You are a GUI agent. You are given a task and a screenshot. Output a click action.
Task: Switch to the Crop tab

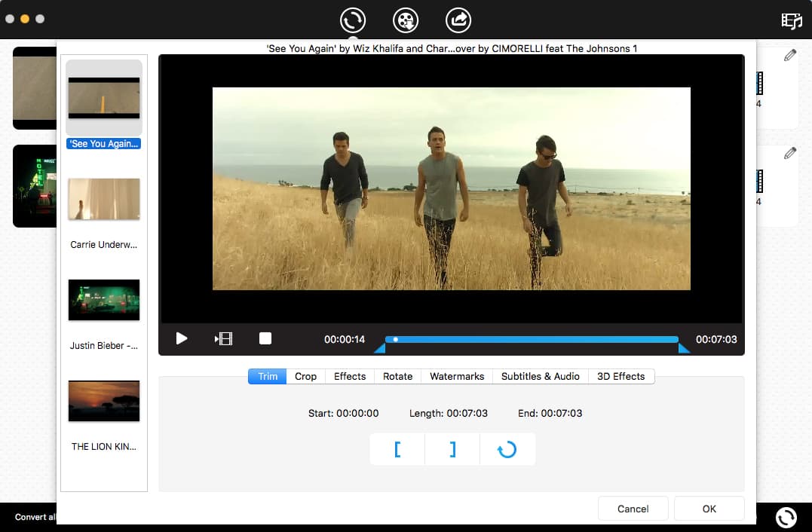(x=305, y=376)
